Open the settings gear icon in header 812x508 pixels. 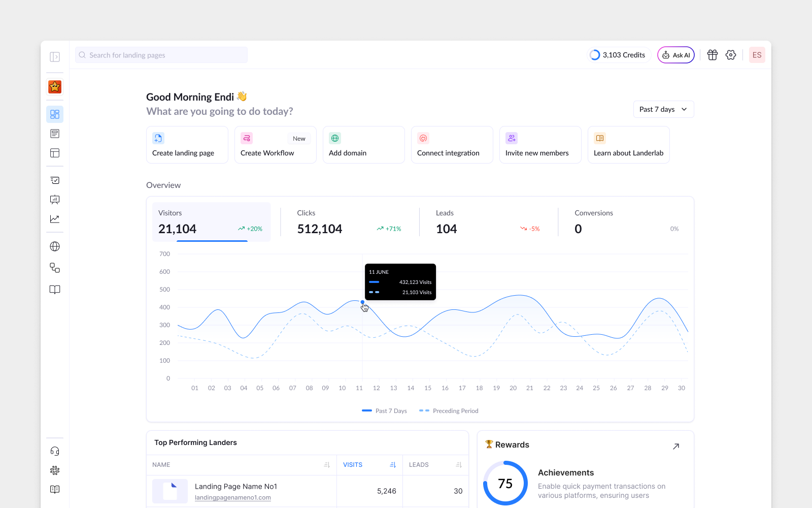pos(731,55)
